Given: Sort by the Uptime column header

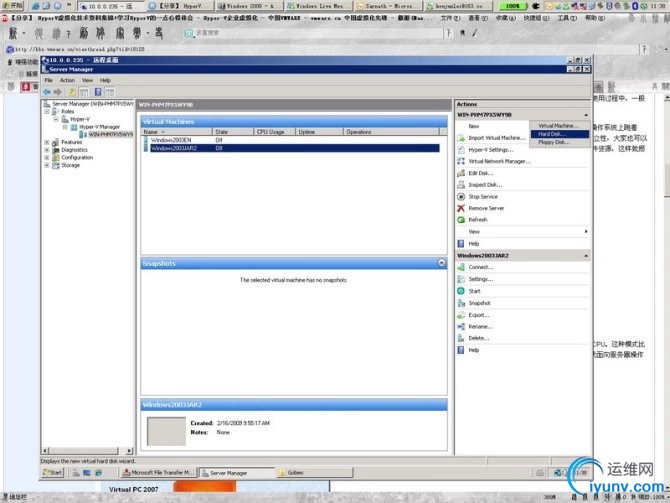Looking at the screenshot, I should [319, 132].
